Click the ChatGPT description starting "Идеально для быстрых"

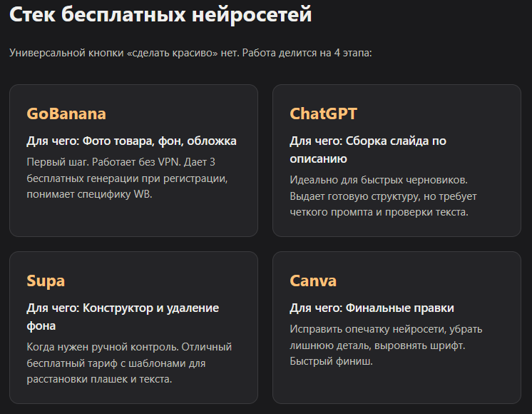coord(384,196)
